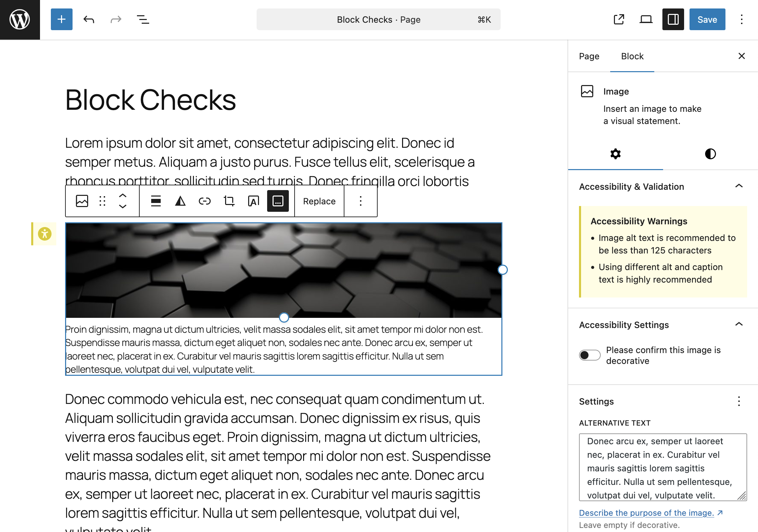Open the block inserter with the plus icon
The height and width of the screenshot is (532, 758).
tap(61, 19)
